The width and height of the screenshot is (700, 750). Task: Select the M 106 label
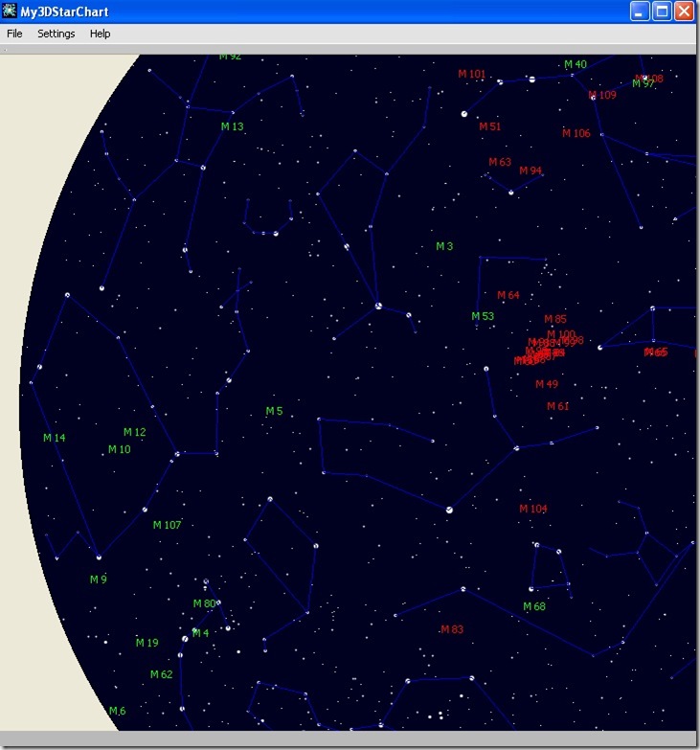[x=576, y=133]
